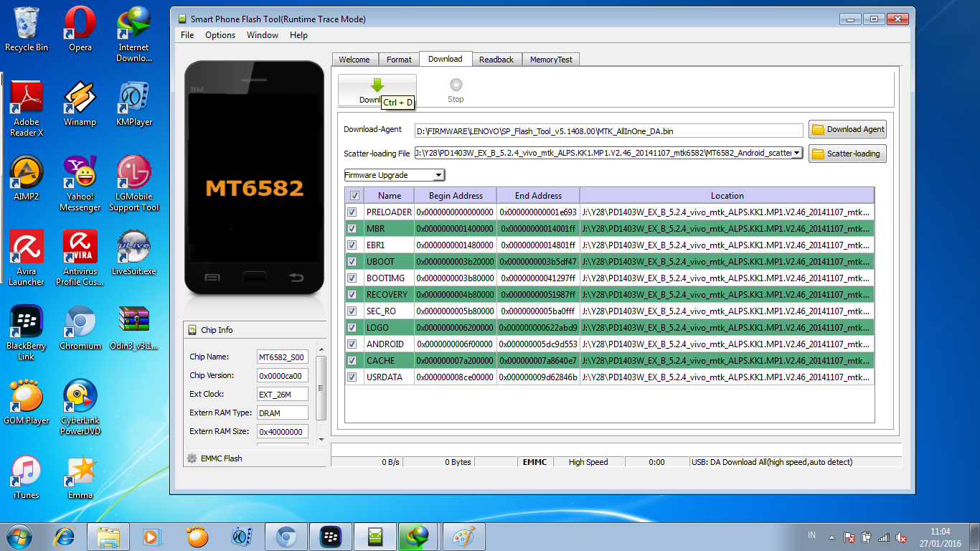Click the EMMC Flash gear icon
Screen dimensions: 980x551
(x=192, y=458)
